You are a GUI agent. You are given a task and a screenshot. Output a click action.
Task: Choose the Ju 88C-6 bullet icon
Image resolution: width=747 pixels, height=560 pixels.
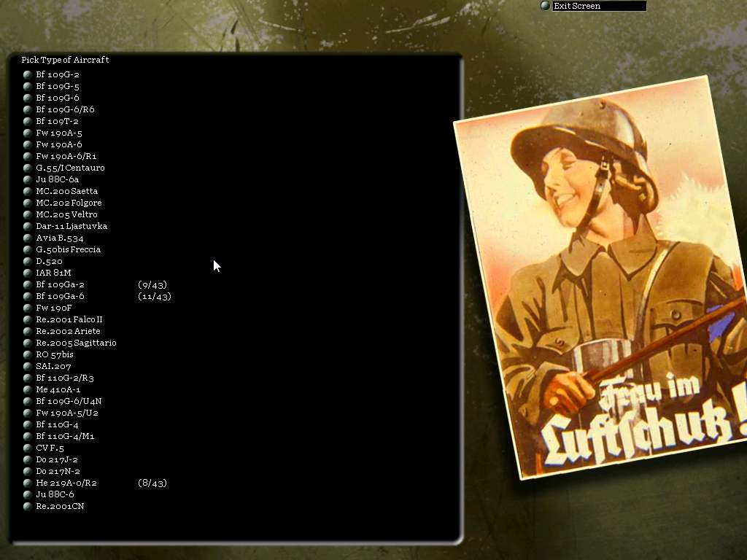[28, 494]
